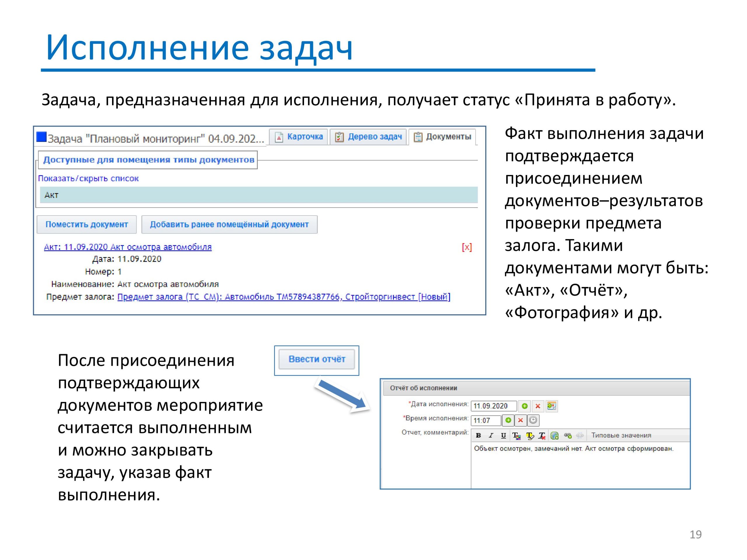Click the green plus next to Дата исполнения

coord(524,406)
